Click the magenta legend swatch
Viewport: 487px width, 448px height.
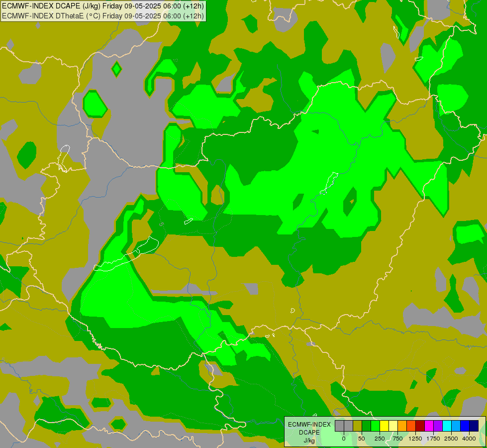pos(429,426)
